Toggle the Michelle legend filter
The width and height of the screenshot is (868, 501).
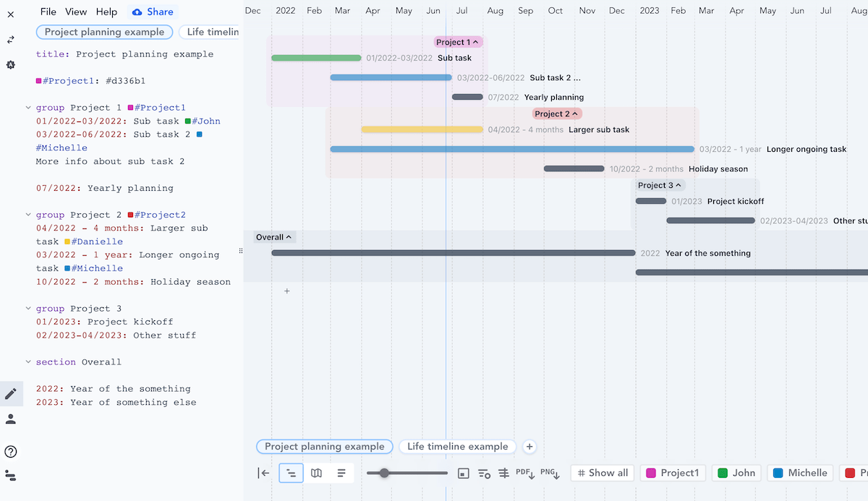pos(800,472)
